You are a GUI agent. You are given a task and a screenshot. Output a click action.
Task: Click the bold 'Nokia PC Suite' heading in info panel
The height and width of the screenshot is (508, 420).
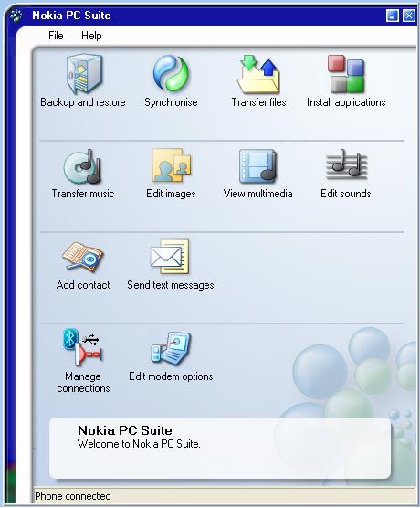125,430
